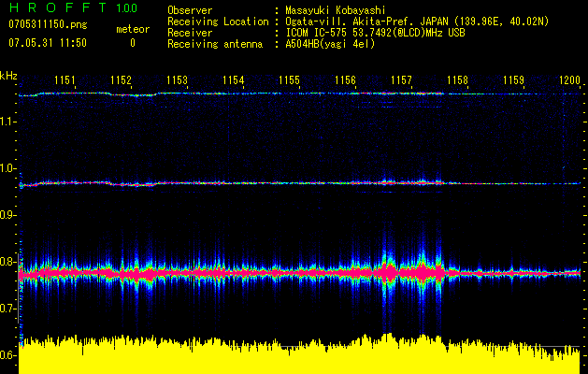Click the 1153 time axis marker
Viewport: 588px width, 374px height.
(177, 80)
